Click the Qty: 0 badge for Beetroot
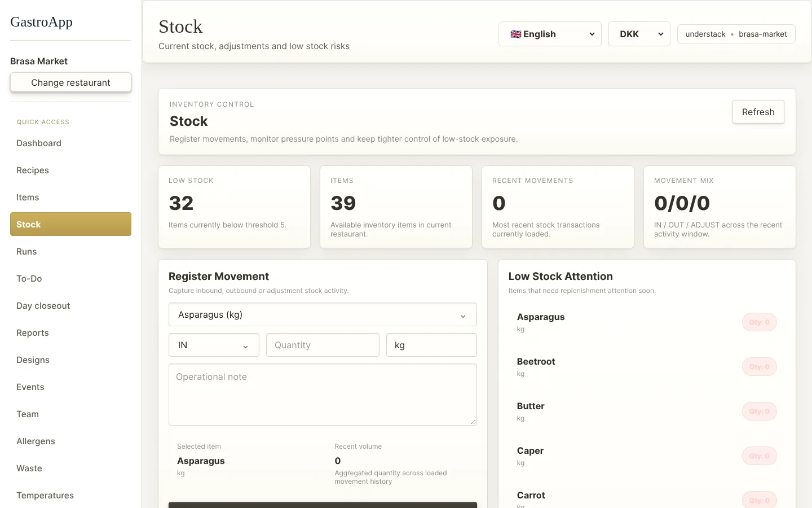This screenshot has width=812, height=508. pyautogui.click(x=759, y=367)
